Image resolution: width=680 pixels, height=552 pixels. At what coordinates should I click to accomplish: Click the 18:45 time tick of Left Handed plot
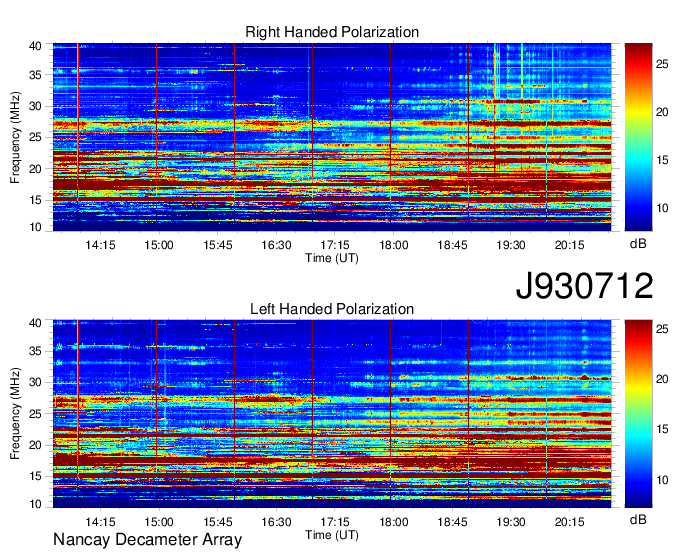tap(452, 521)
